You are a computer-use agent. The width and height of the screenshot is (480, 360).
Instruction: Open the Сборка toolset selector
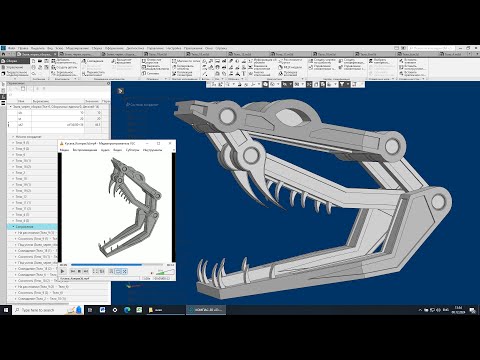coord(15,61)
